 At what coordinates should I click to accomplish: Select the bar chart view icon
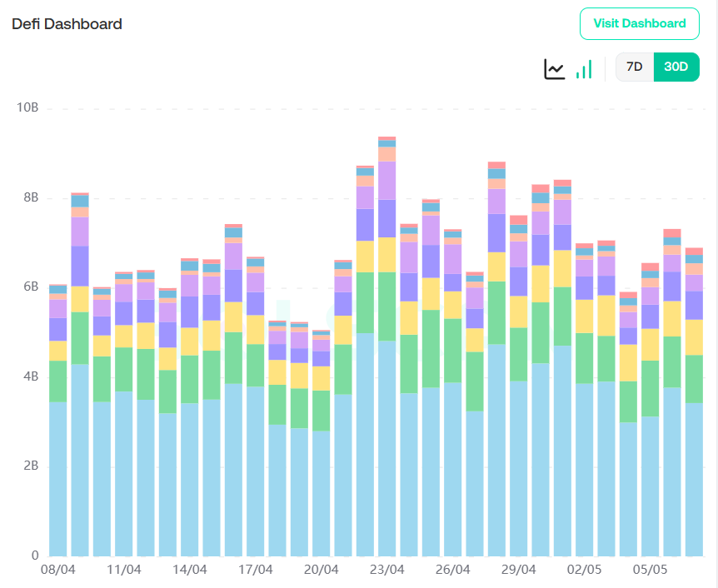[x=584, y=68]
